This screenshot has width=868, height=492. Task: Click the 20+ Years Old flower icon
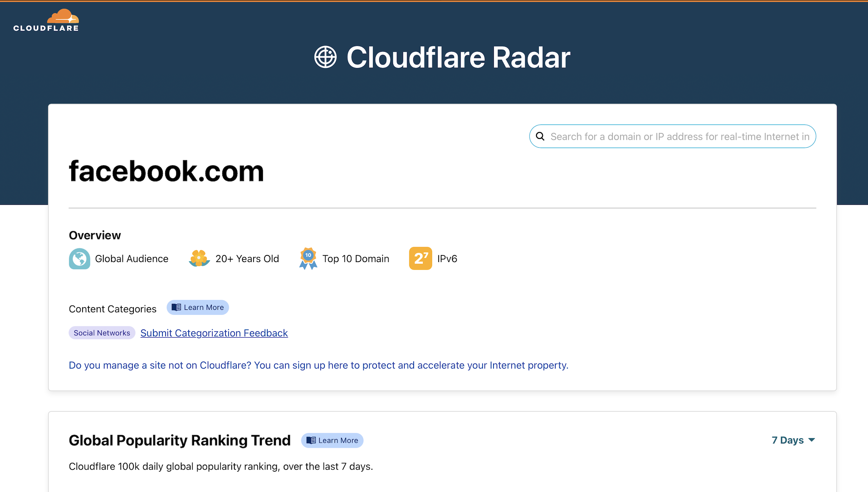tap(199, 259)
